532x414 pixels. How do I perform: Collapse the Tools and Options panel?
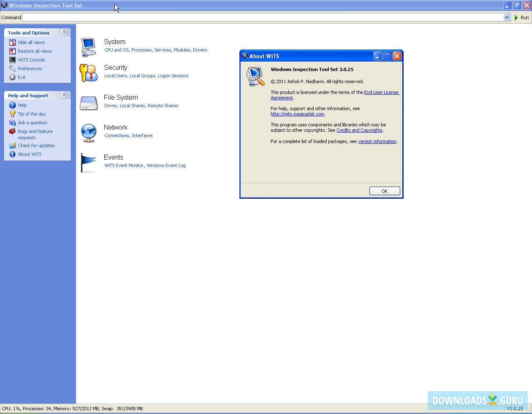[64, 32]
